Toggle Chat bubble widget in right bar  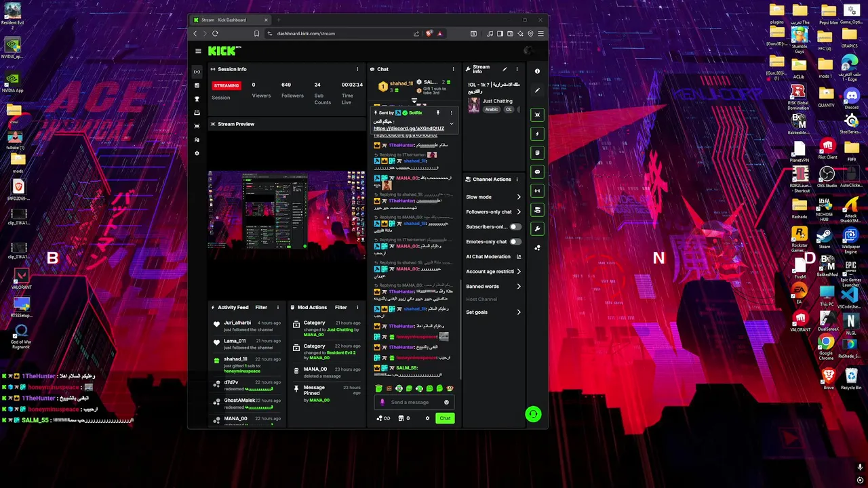[x=537, y=172]
